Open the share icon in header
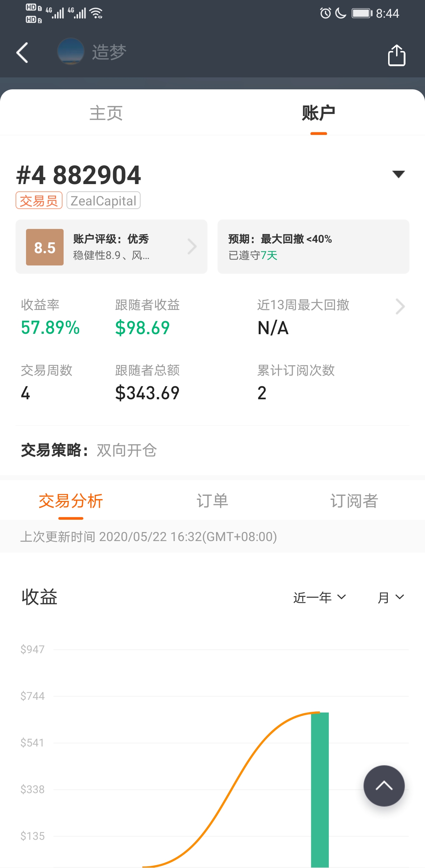This screenshot has height=868, width=425. pos(397,55)
